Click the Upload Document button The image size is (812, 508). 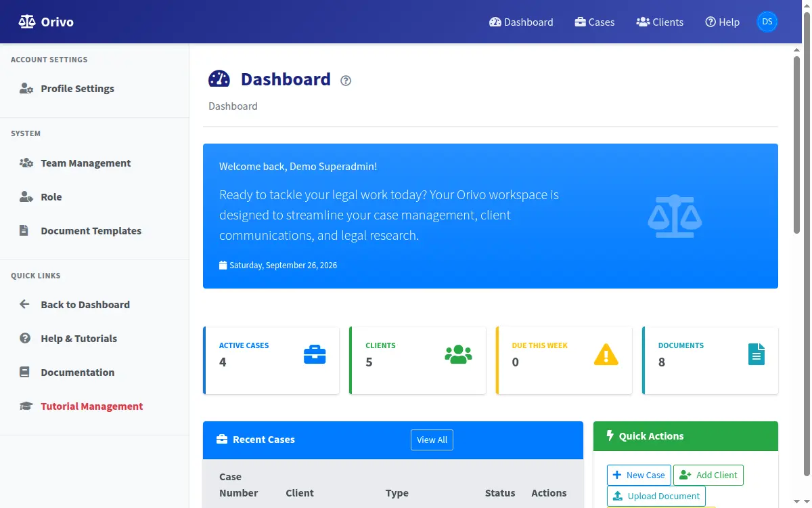tap(656, 496)
